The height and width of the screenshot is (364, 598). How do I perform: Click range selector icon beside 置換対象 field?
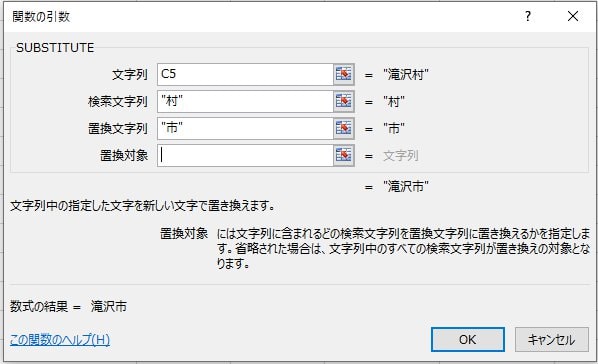(344, 155)
